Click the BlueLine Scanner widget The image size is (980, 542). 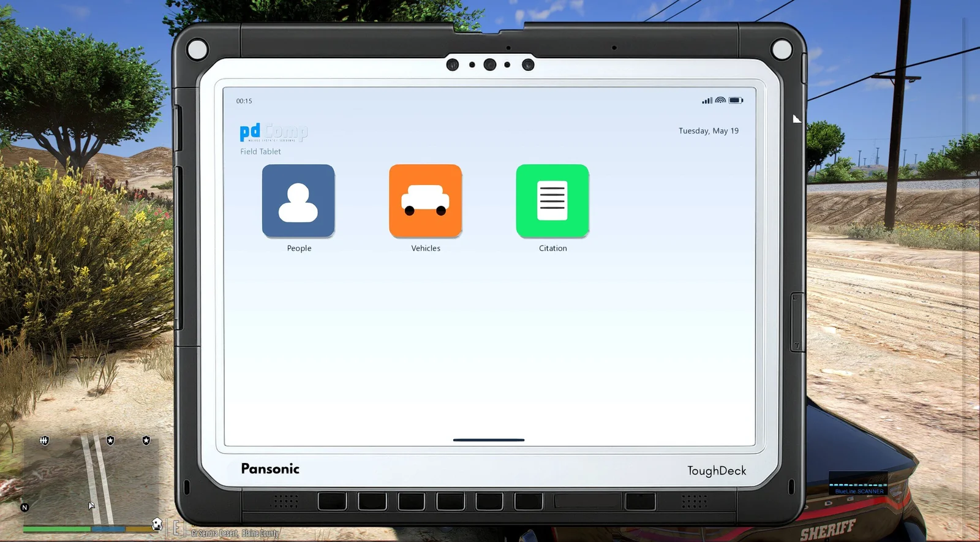tap(859, 483)
